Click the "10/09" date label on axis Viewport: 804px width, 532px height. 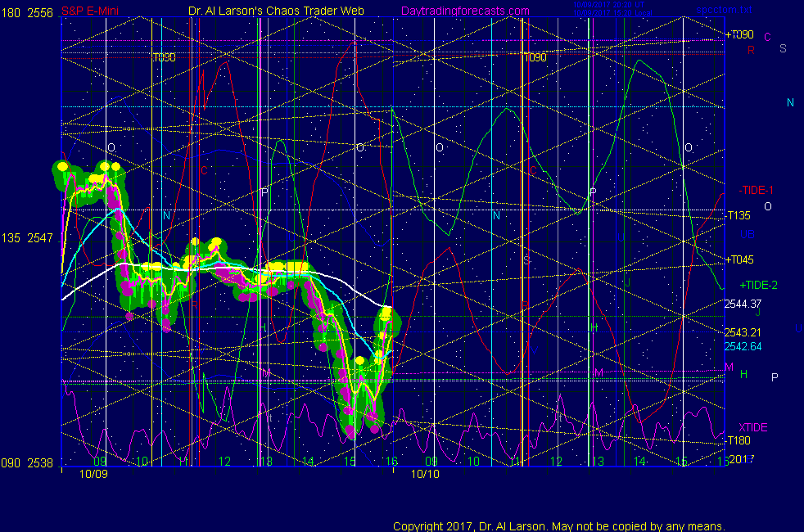click(x=93, y=474)
